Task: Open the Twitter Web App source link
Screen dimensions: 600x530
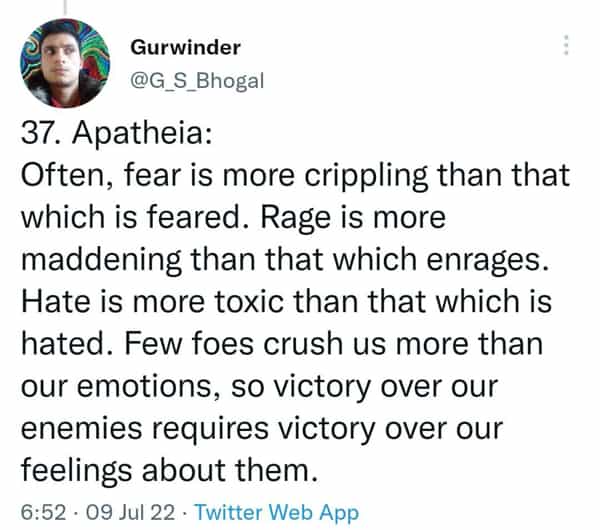Action: pos(276,512)
